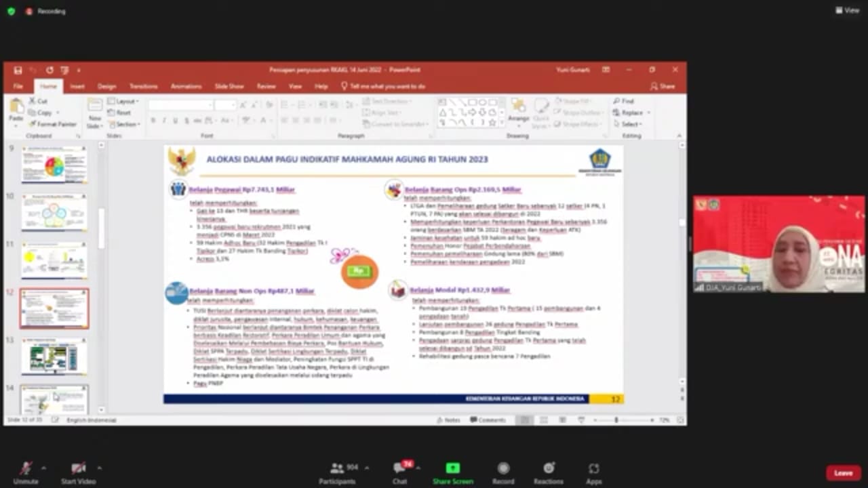Click the green Share Screen icon
This screenshot has width=868, height=488.
coord(452,468)
